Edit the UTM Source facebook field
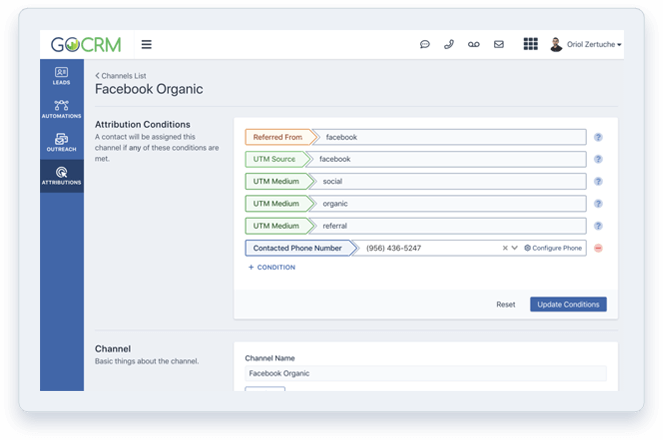 [x=448, y=159]
